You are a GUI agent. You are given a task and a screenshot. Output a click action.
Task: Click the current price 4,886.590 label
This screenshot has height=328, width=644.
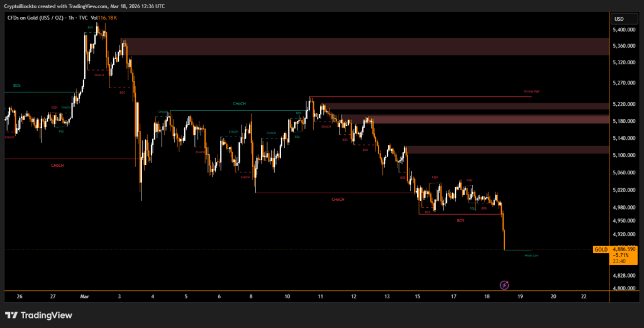625,250
